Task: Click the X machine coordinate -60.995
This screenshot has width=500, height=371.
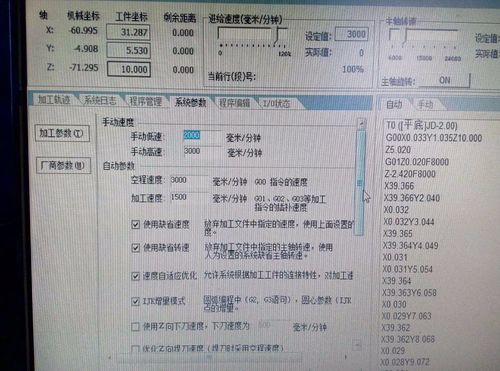Action: [83, 31]
